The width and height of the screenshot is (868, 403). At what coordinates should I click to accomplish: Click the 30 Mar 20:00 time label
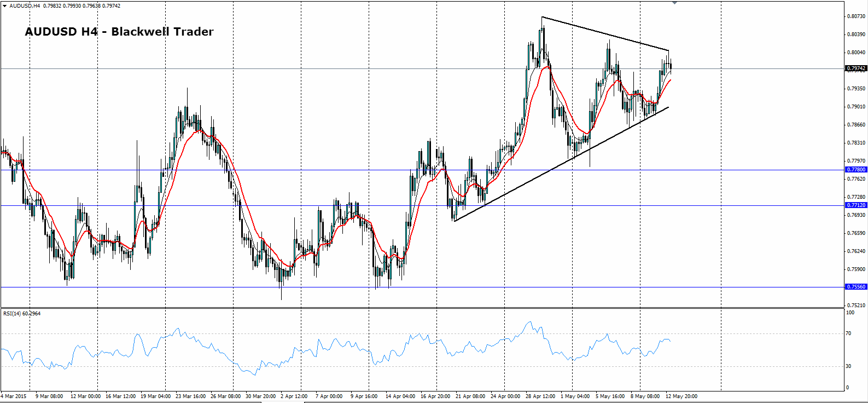point(261,396)
